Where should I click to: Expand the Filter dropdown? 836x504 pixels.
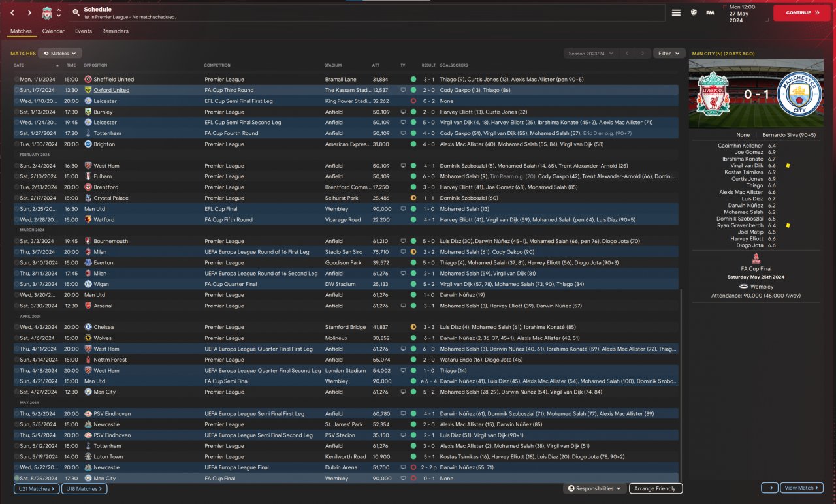coord(668,54)
